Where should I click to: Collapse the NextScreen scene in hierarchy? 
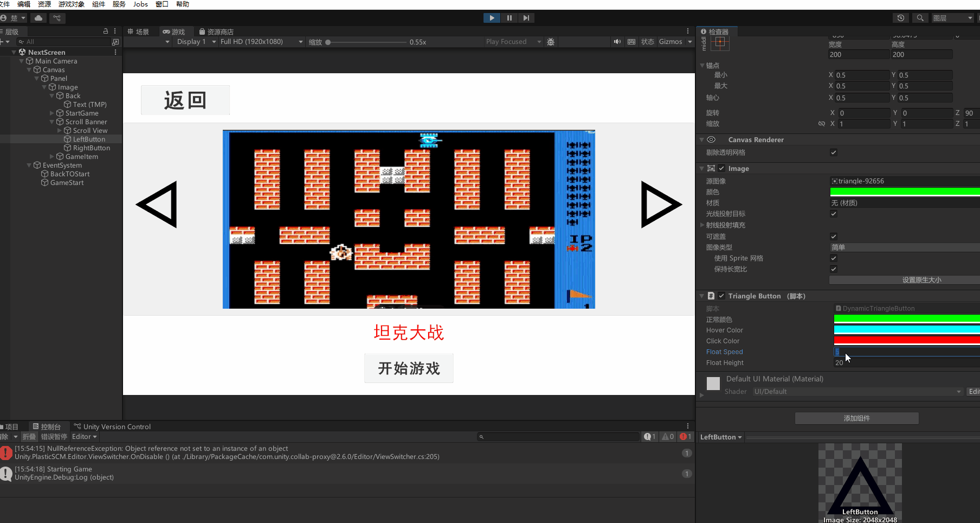14,53
